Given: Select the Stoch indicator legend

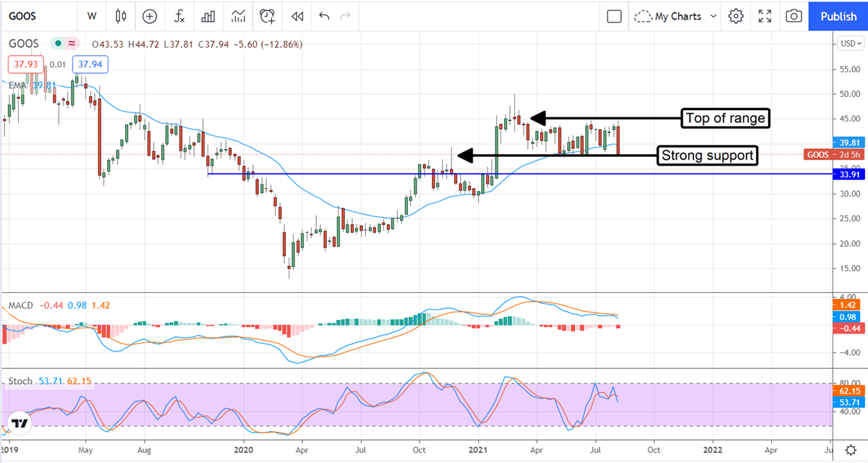Looking at the screenshot, I should pyautogui.click(x=20, y=381).
